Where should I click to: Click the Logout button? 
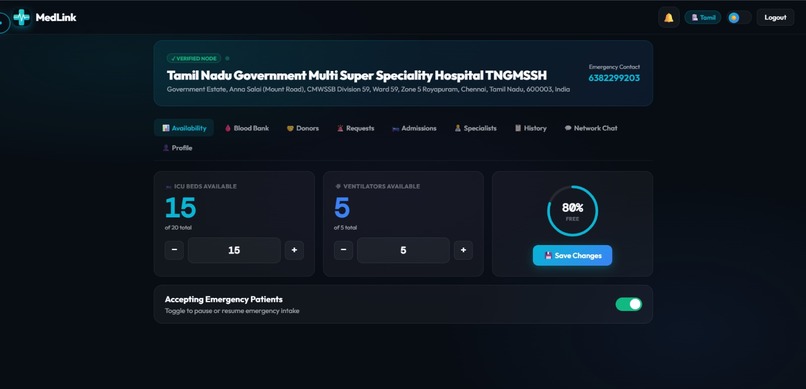(x=775, y=17)
